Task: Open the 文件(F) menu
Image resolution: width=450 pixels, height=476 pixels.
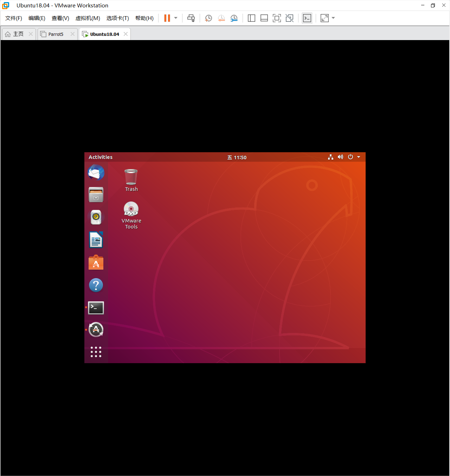Action: 14,18
